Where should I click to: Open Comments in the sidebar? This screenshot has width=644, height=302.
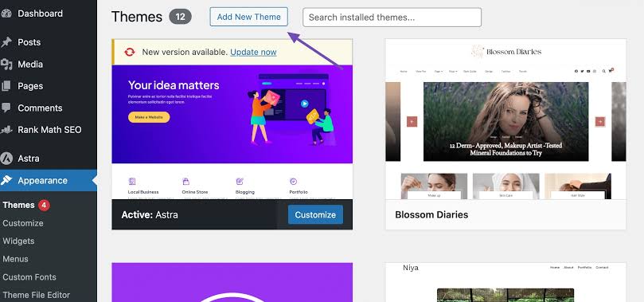tap(40, 108)
